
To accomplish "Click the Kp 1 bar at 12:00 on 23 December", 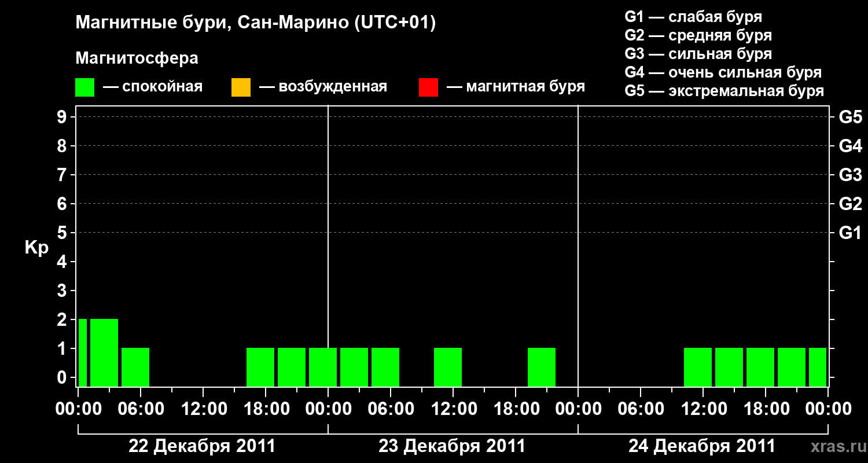I will pyautogui.click(x=448, y=367).
